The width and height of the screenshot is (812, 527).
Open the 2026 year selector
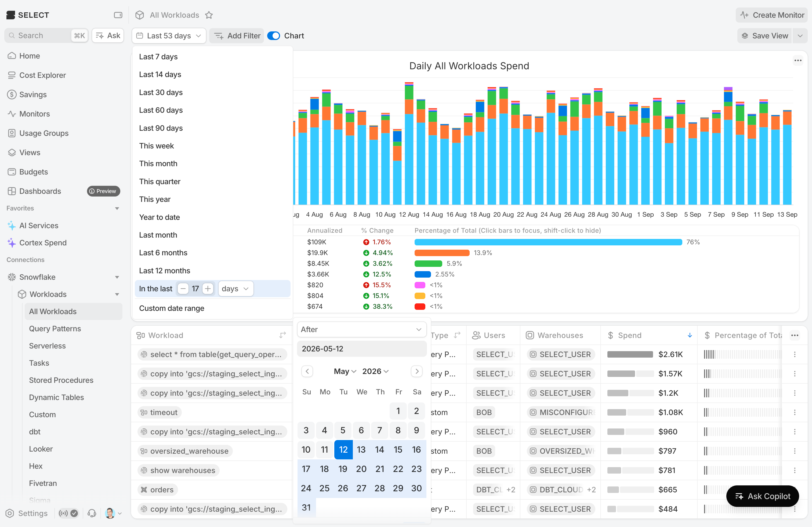375,371
